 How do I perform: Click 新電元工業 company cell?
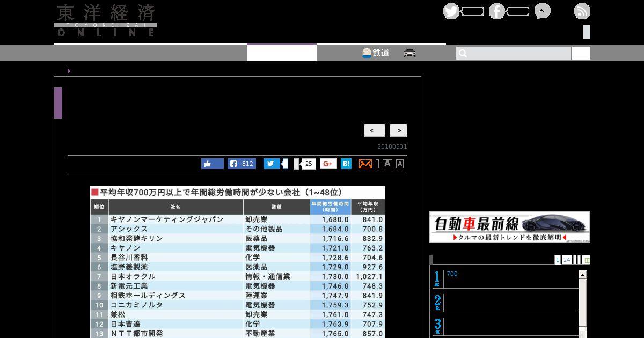click(x=129, y=286)
